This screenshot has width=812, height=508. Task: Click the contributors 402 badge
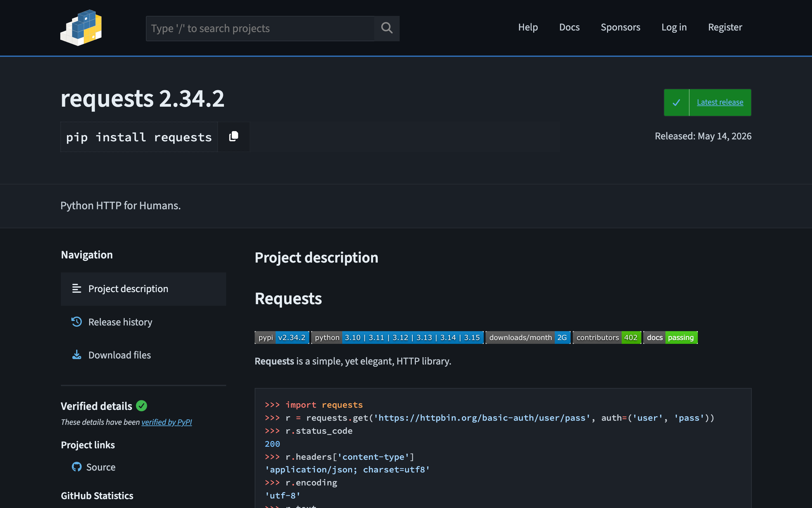[607, 337]
